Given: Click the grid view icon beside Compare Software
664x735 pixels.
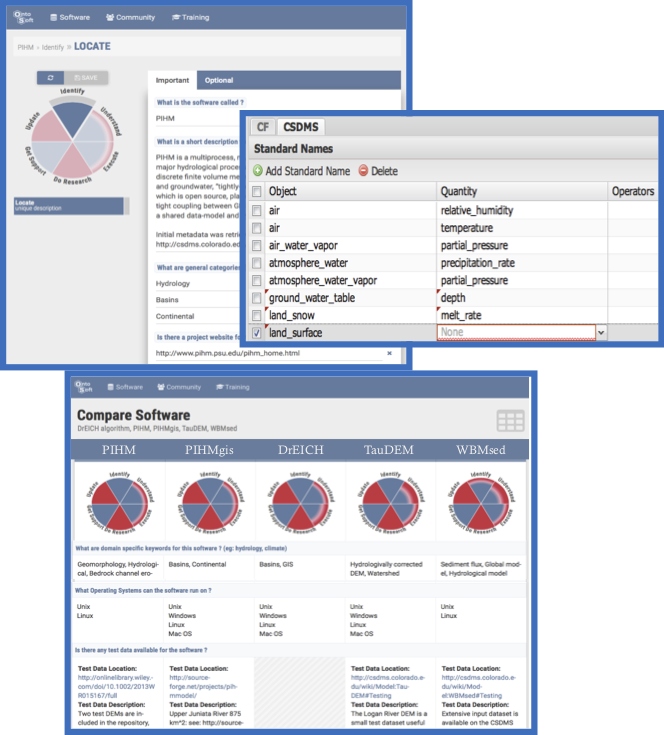Looking at the screenshot, I should click(510, 420).
